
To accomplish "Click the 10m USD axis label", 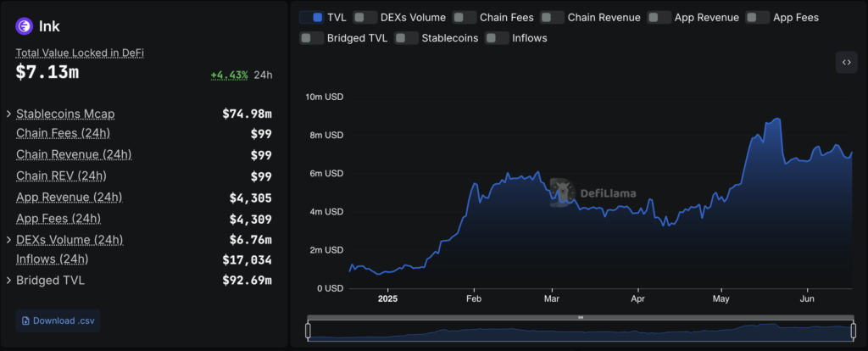I will 325,97.
